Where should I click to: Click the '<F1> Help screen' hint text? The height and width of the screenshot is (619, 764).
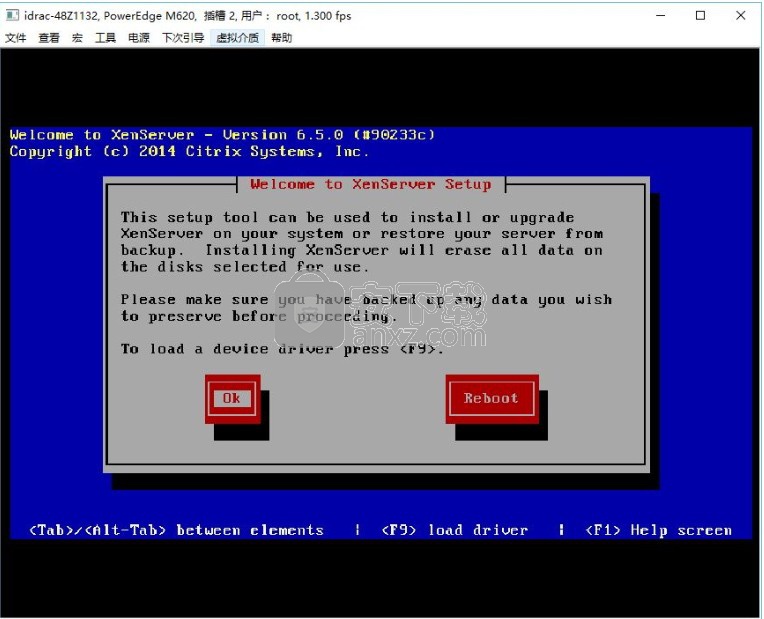point(659,530)
